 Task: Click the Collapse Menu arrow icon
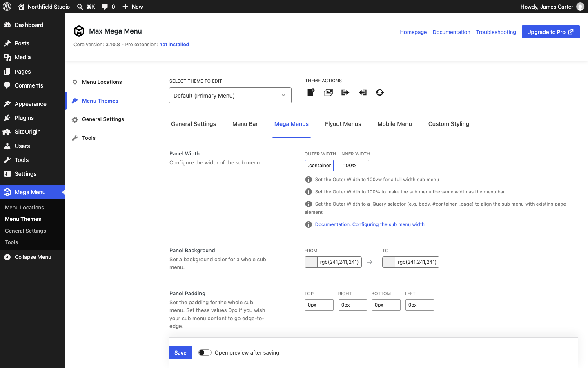[7, 257]
